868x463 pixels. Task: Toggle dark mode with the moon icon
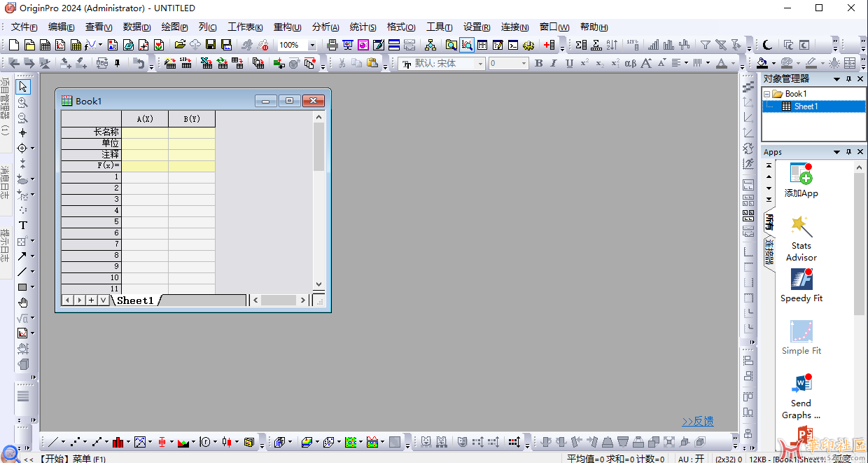click(768, 45)
